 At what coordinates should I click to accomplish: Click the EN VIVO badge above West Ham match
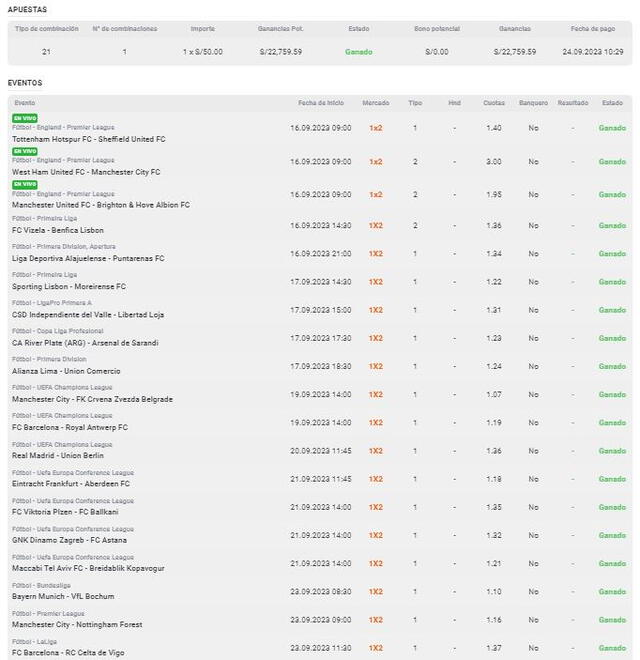click(24, 151)
